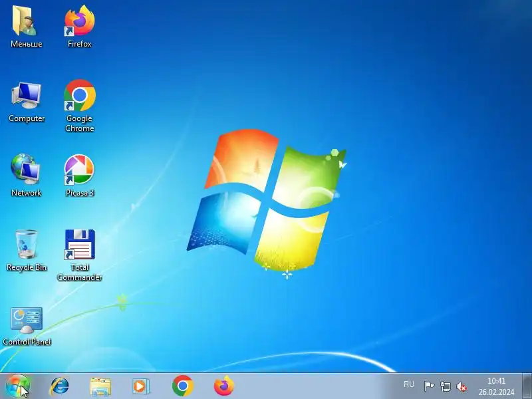Viewport: 532px width, 399px height.
Task: Click the Control Panel label text
Action: tap(27, 342)
